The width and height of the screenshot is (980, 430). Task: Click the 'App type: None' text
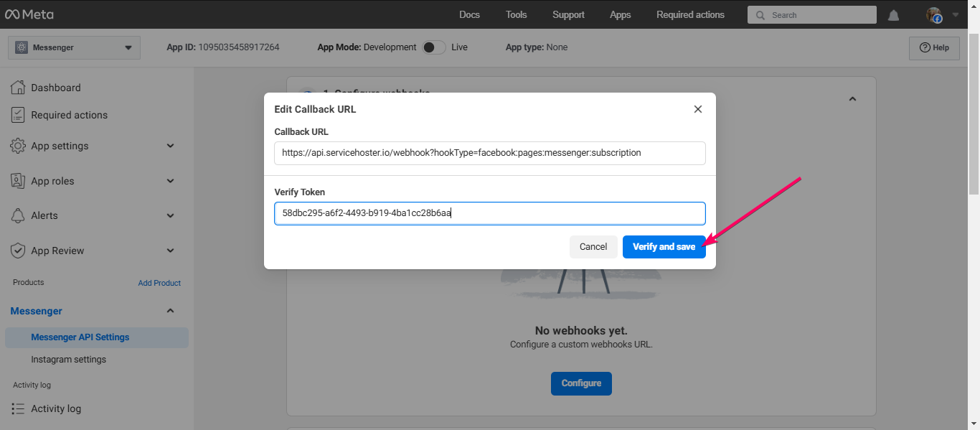pyautogui.click(x=537, y=47)
